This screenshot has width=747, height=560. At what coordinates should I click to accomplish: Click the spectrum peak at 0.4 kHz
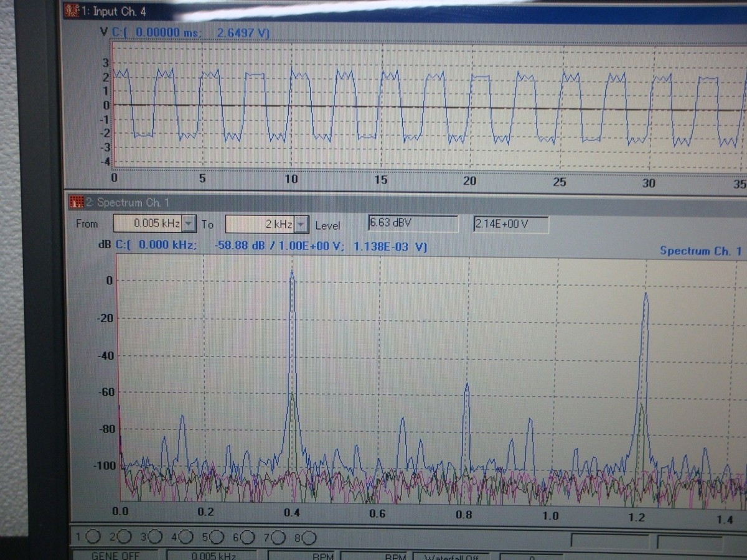(x=292, y=273)
